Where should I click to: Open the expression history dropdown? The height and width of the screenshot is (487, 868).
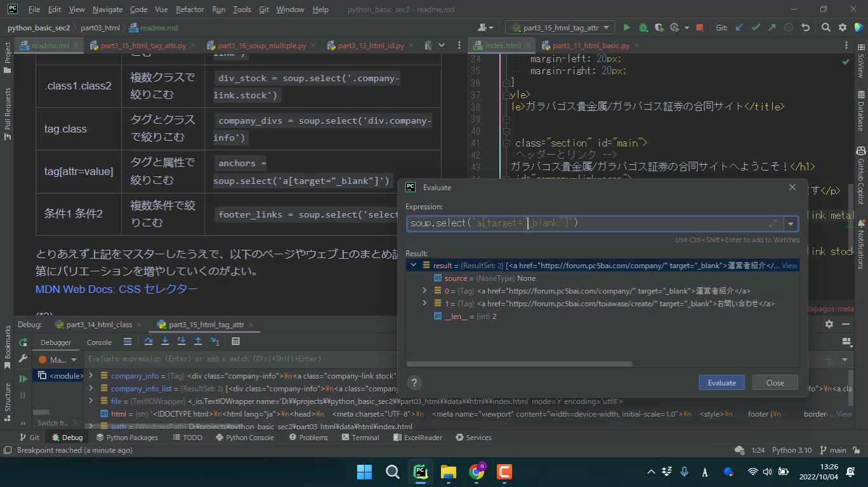pos(791,224)
